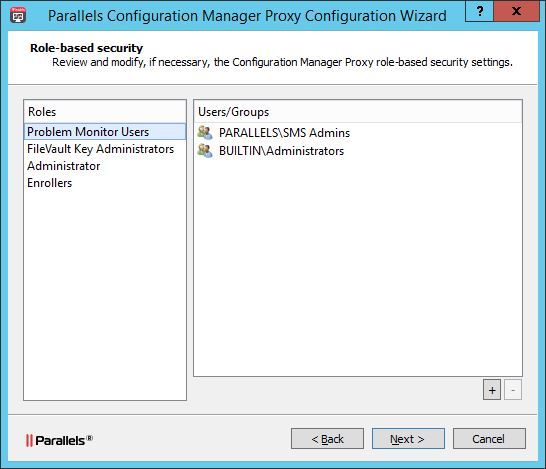
Task: Click the minus remove button
Action: pos(513,390)
